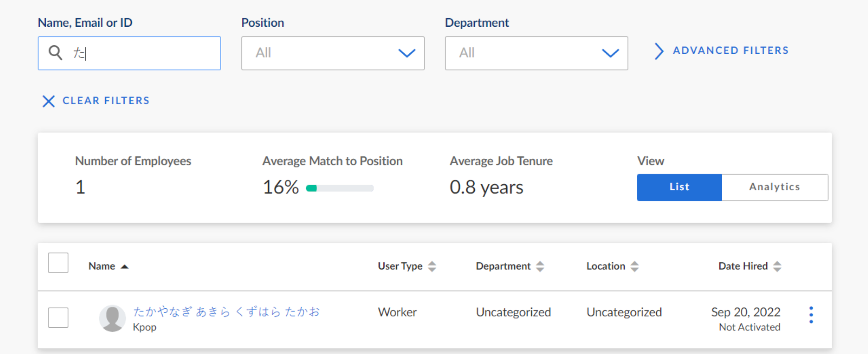
Task: Open the three-dot row actions menu
Action: pyautogui.click(x=811, y=315)
